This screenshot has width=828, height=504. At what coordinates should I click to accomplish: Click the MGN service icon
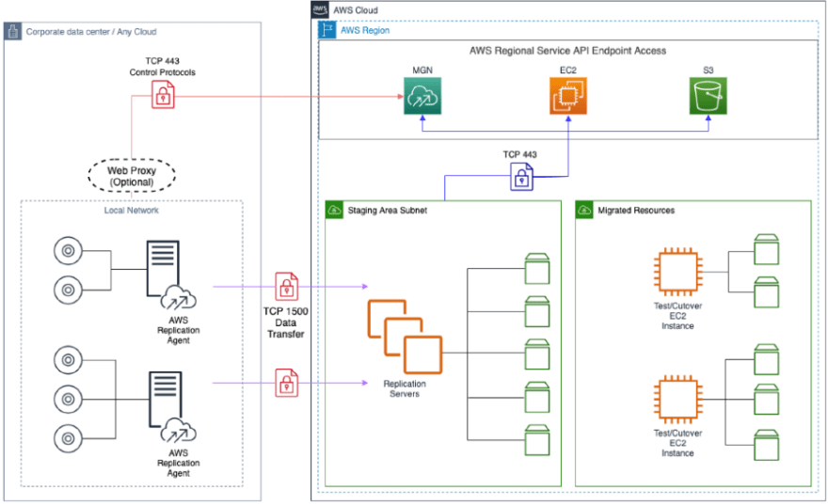click(x=422, y=96)
